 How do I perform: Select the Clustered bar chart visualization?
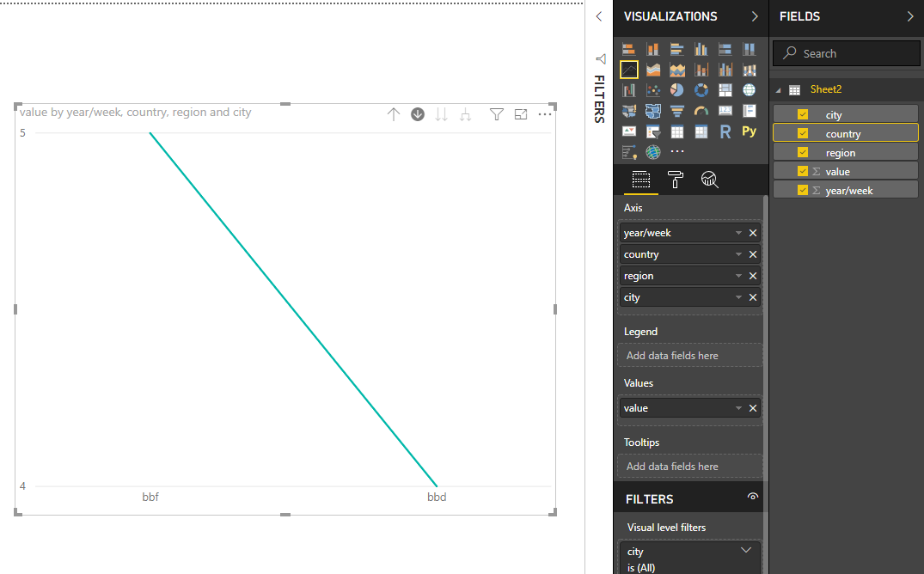(677, 49)
